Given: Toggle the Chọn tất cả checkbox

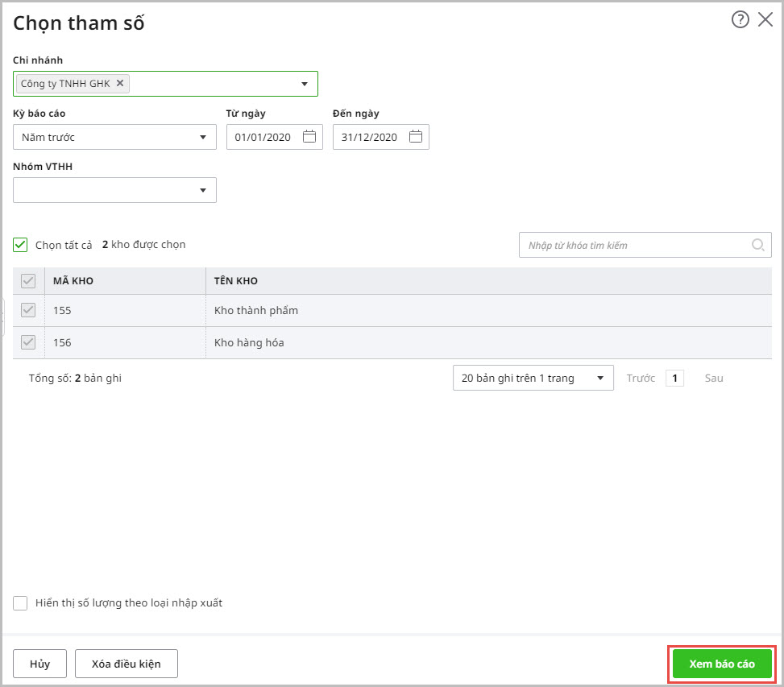Looking at the screenshot, I should (x=21, y=245).
